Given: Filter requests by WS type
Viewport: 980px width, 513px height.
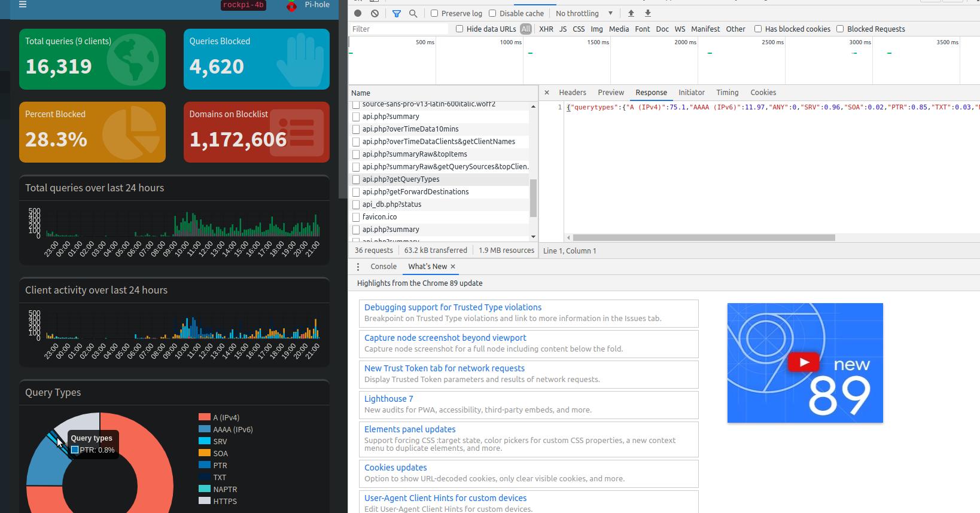Looking at the screenshot, I should click(680, 29).
